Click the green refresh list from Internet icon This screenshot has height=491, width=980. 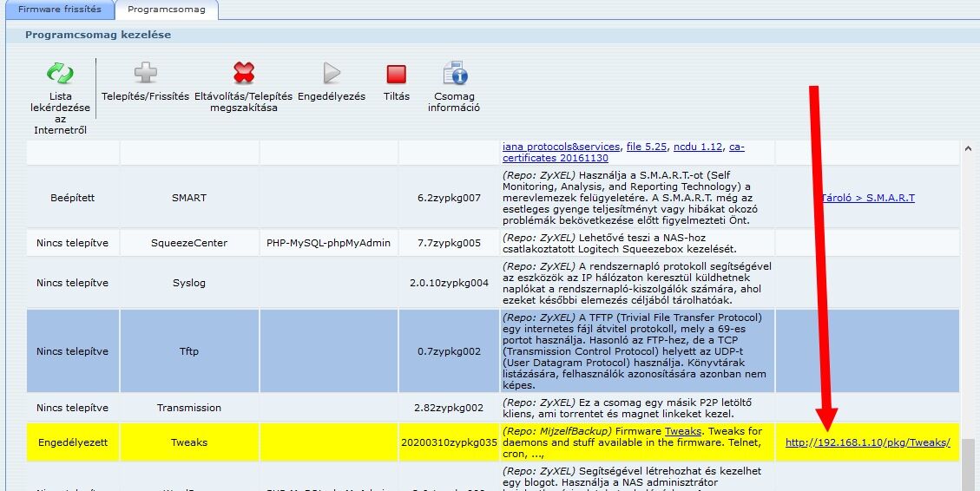click(60, 73)
